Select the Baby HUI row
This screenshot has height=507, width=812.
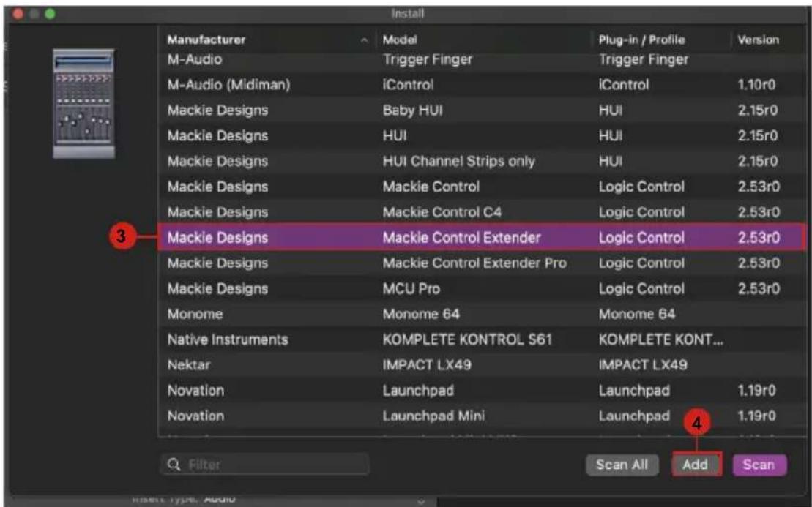pyautogui.click(x=482, y=110)
